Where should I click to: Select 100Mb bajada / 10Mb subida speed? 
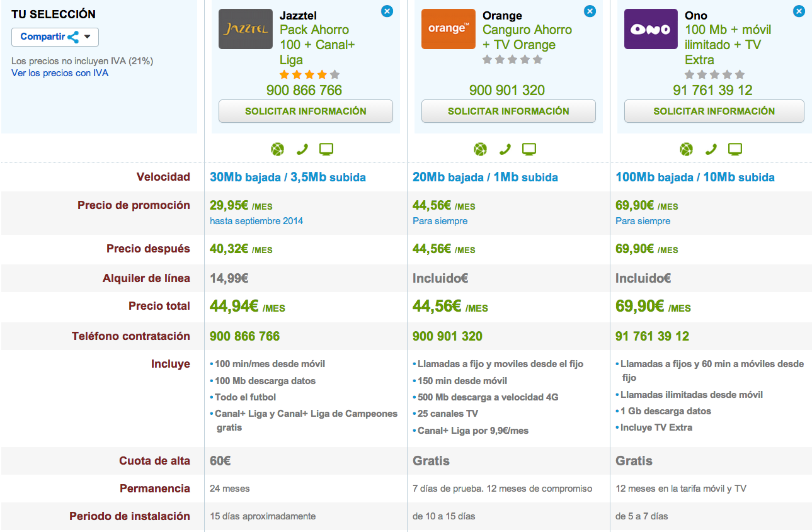point(695,178)
